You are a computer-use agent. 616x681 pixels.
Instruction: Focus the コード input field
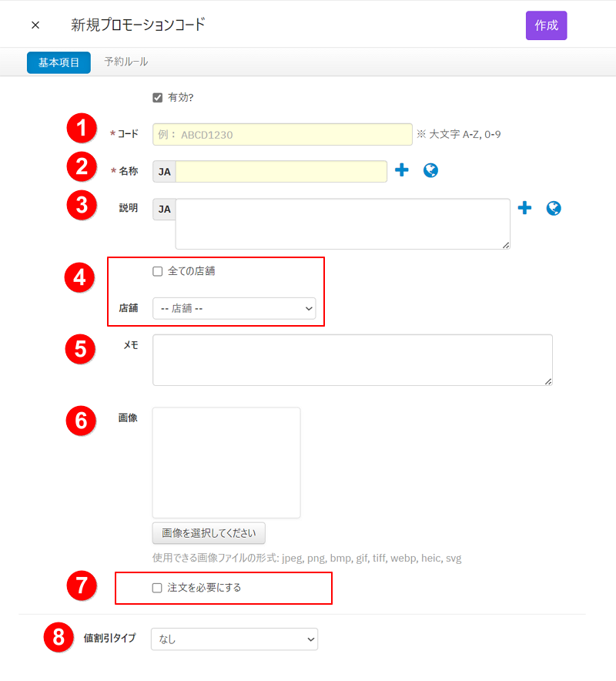click(283, 135)
